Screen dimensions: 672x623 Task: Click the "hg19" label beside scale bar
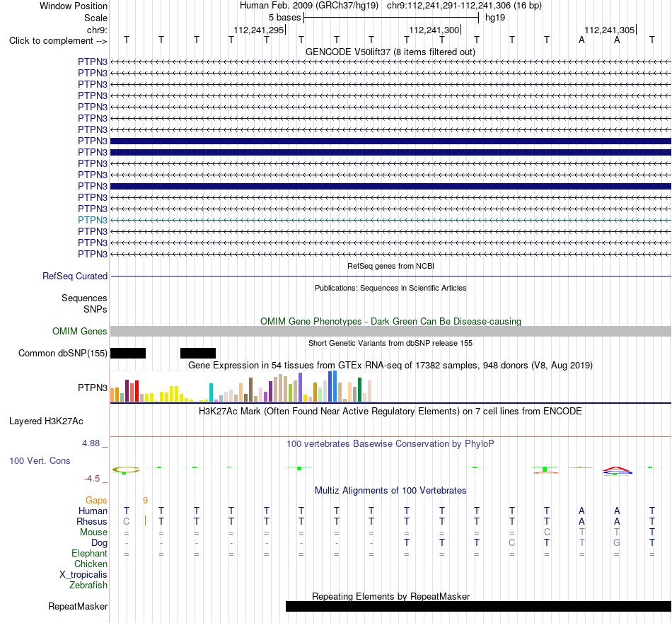pos(495,18)
